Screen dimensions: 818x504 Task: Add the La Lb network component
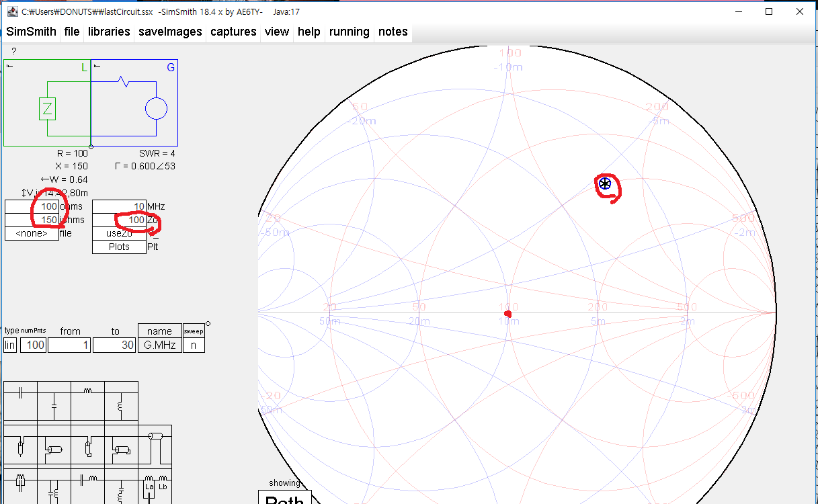coord(155,487)
